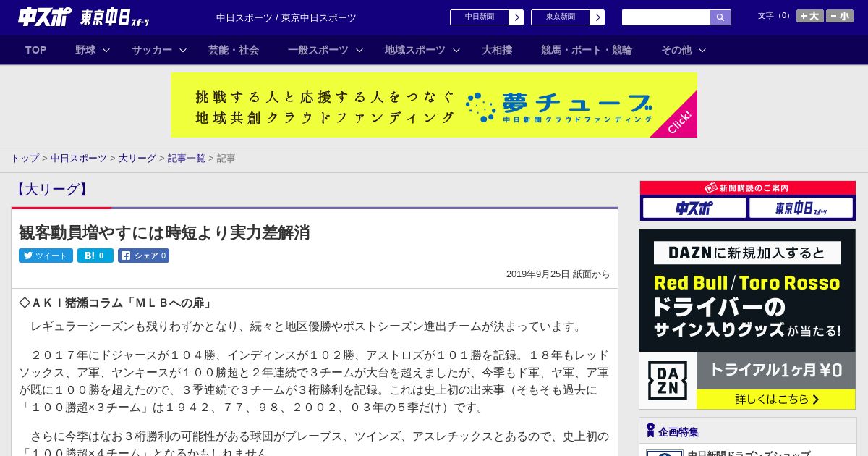Click the Chunichi Sports 中スポ header logo
Viewport: 868px width, 456px height.
45,17
